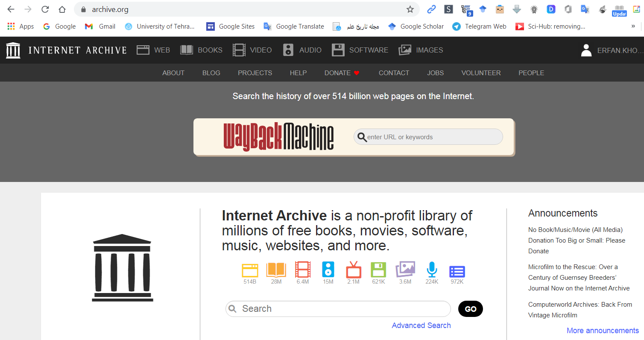Viewport: 644px width, 340px height.
Task: Open the Microfilm to the Rescue announcement
Action: tap(579, 278)
